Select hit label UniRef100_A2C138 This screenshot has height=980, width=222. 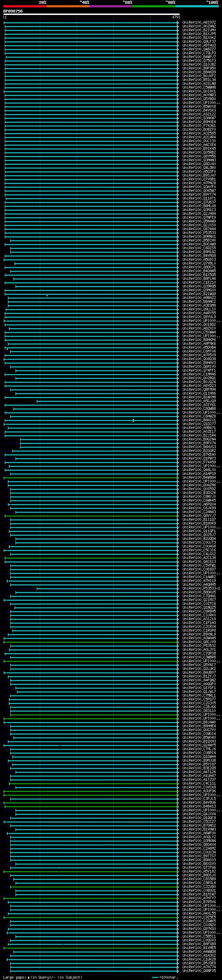pyautogui.click(x=199, y=558)
